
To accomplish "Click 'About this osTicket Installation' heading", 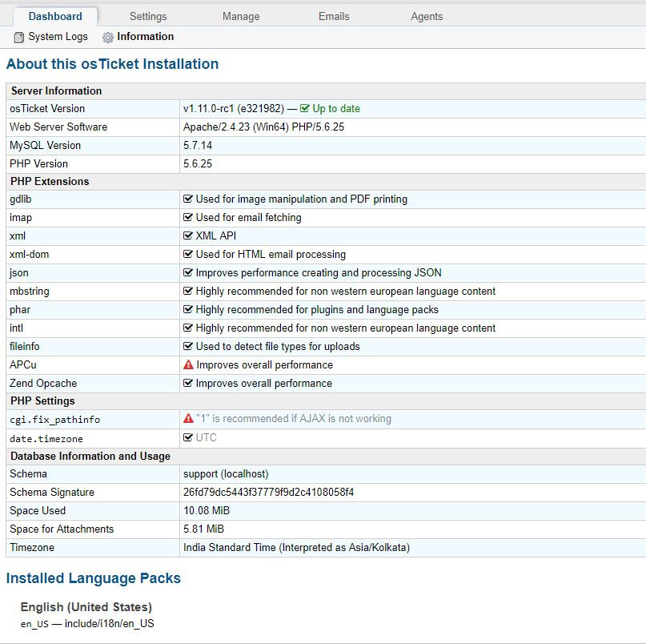I will (112, 64).
